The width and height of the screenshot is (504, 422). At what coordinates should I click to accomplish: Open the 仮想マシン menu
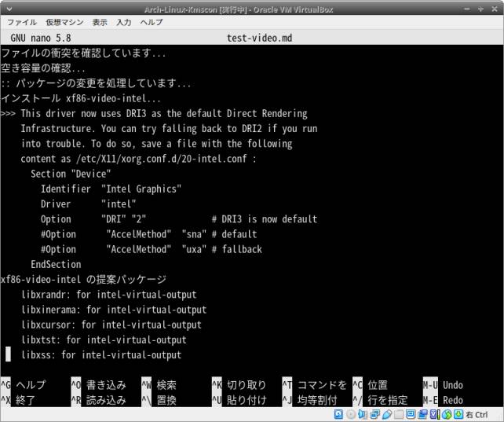64,22
